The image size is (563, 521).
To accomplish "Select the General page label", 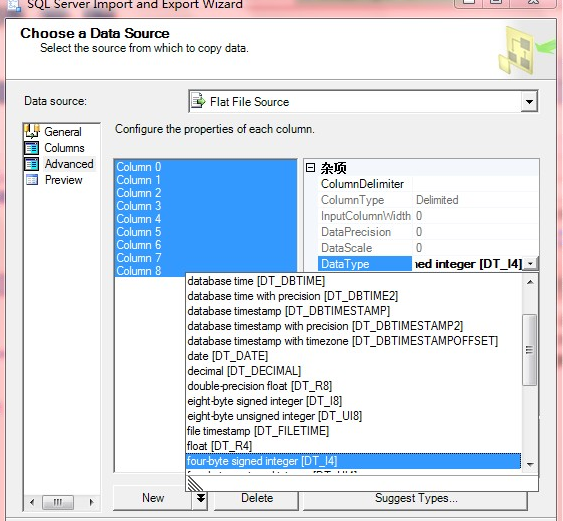I will click(x=63, y=132).
